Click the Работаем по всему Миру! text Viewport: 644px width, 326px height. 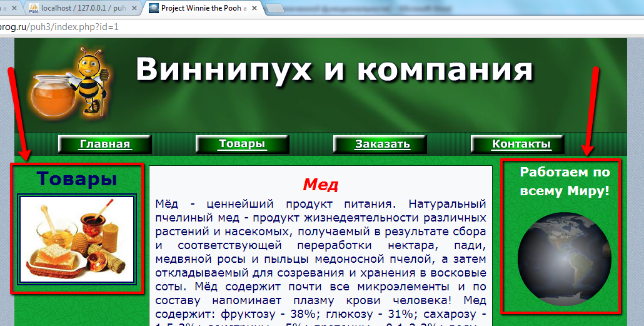point(565,181)
